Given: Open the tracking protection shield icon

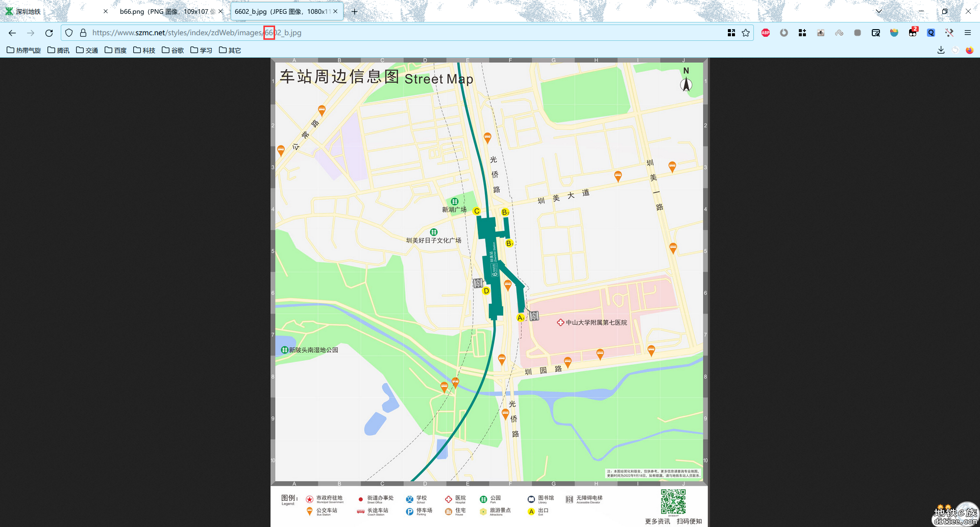Looking at the screenshot, I should pos(69,33).
